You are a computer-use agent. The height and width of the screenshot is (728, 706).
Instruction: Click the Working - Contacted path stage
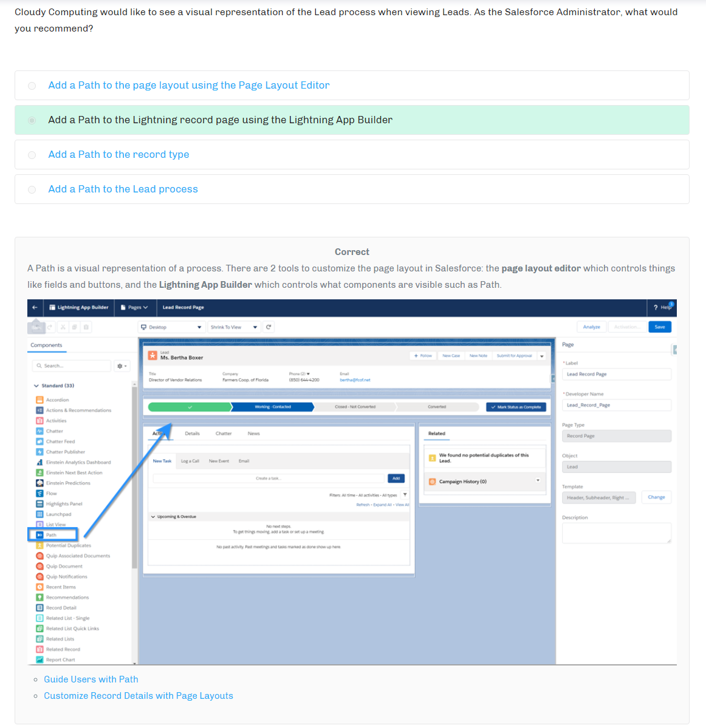(273, 407)
